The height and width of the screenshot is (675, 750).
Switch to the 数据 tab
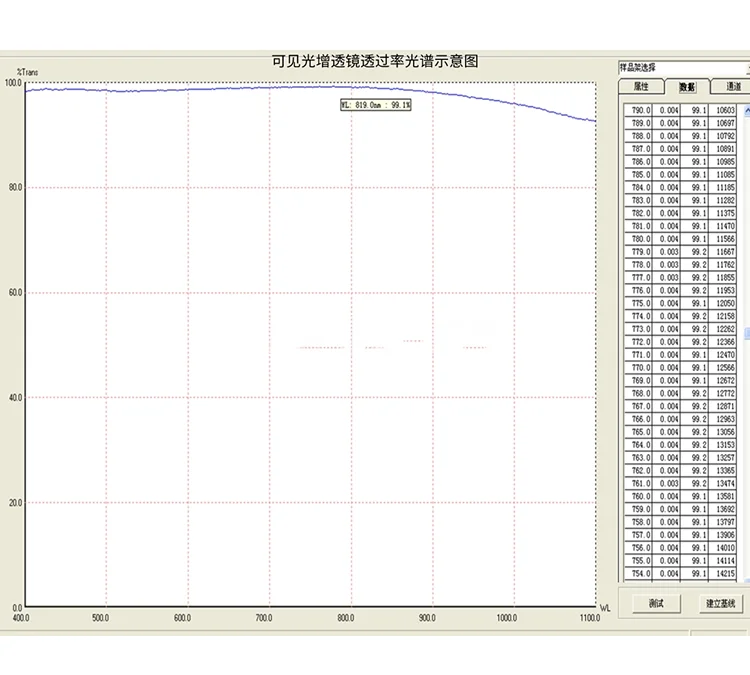coord(687,87)
